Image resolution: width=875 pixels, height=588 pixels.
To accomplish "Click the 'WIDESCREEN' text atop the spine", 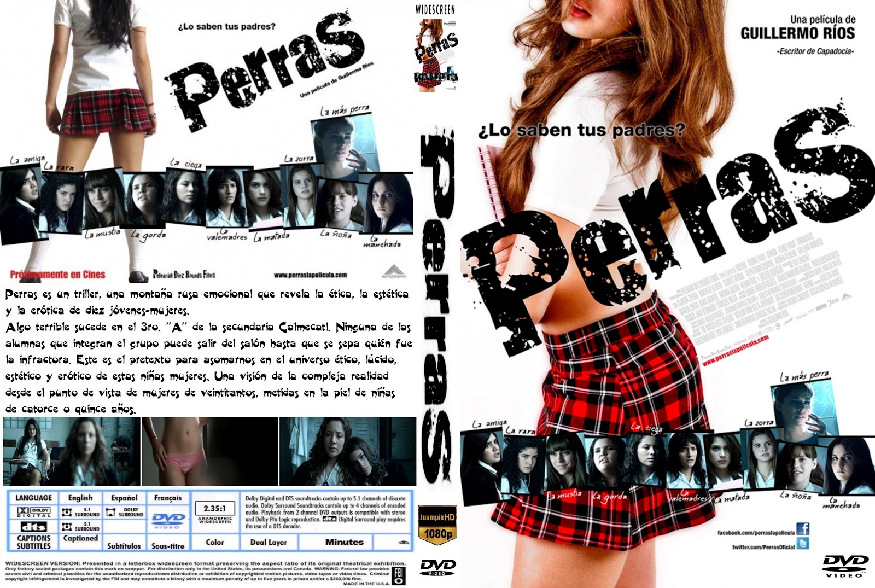I will 435,9.
